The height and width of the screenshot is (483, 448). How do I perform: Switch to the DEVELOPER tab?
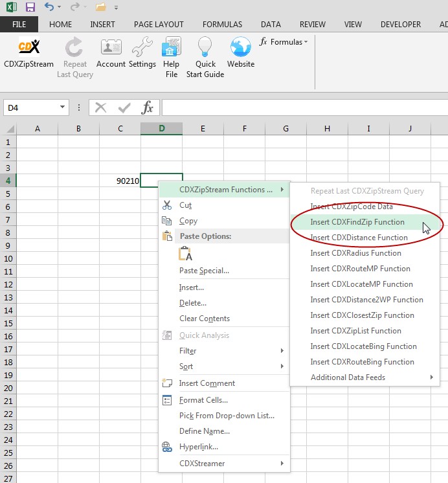(401, 25)
